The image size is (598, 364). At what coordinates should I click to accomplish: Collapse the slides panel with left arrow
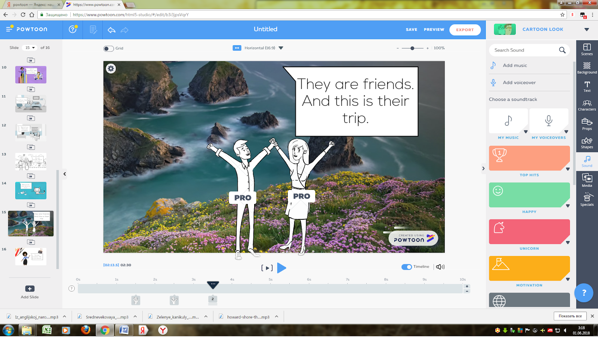click(65, 174)
